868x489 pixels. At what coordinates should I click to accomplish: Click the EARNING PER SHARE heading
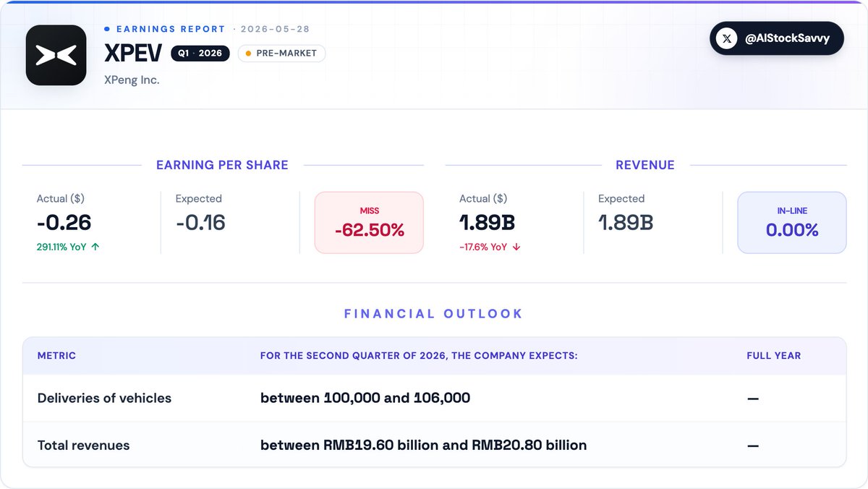222,165
